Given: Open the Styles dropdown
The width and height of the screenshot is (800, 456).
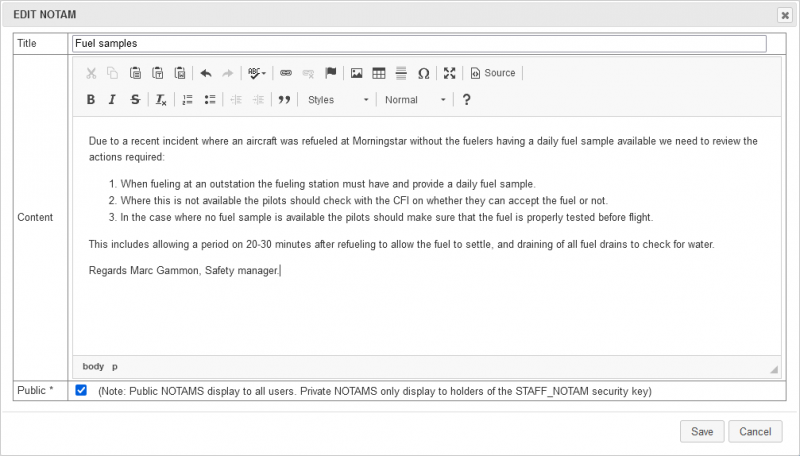Looking at the screenshot, I should coord(338,100).
